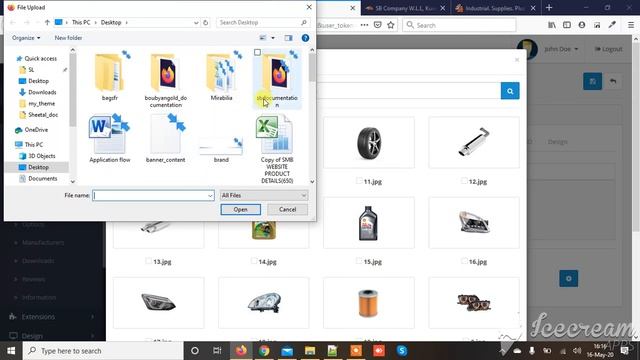Select the banner_content file

click(x=166, y=139)
